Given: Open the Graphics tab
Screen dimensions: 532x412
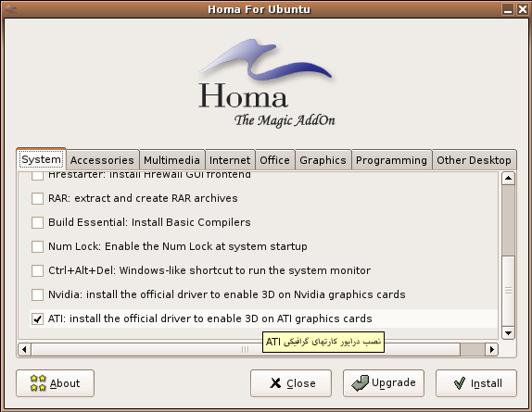Looking at the screenshot, I should click(323, 160).
